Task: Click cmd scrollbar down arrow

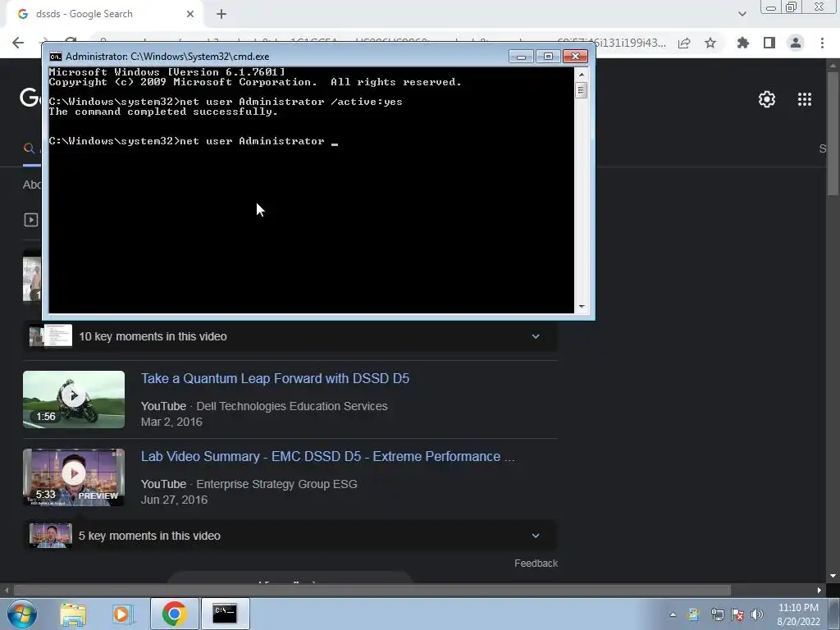Action: pos(582,307)
